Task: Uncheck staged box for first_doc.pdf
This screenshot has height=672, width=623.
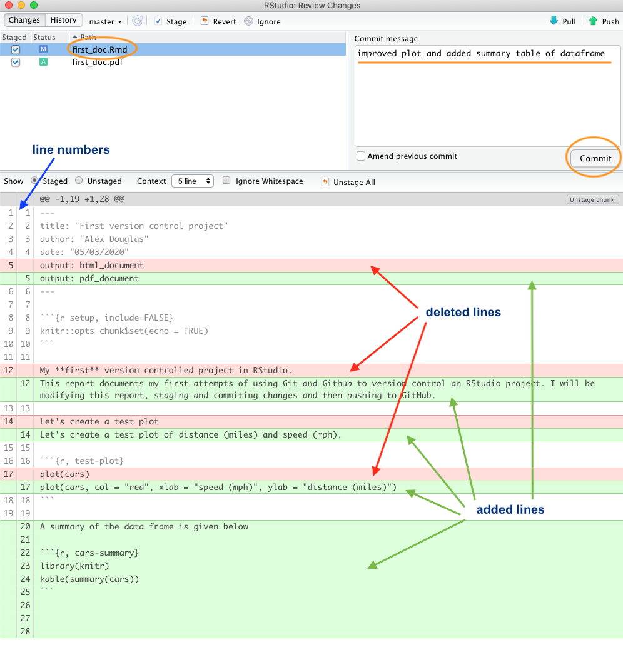Action: (x=16, y=62)
